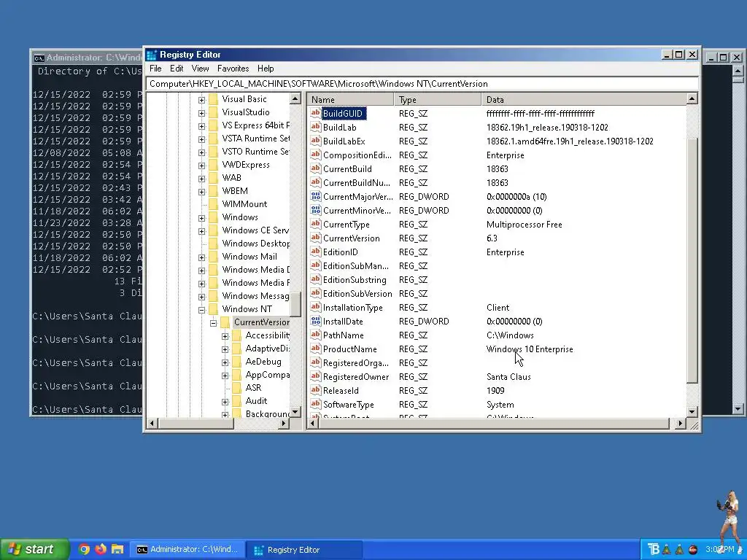Collapse the Windows NT key
This screenshot has height=560, width=747.
coord(201,310)
